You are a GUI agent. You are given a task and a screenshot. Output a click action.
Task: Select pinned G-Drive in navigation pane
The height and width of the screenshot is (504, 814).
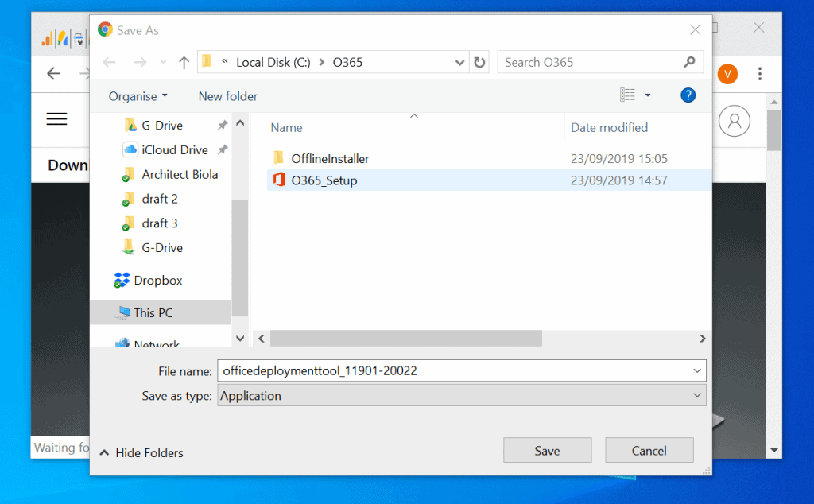161,126
